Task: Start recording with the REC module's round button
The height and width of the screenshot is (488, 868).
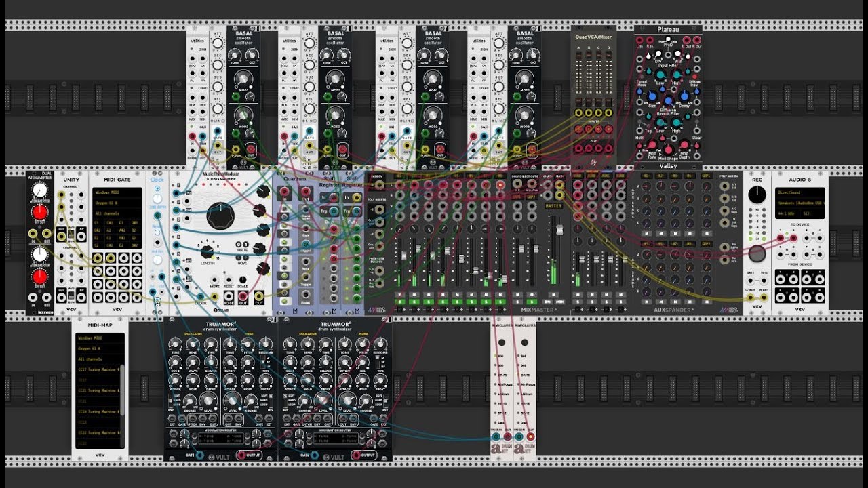Action: [757, 253]
